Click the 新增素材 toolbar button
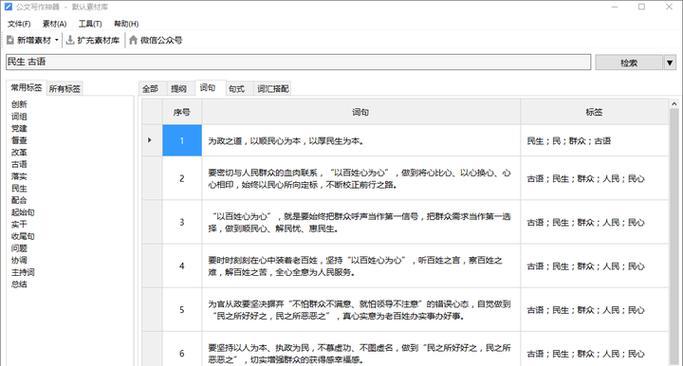 [29, 40]
